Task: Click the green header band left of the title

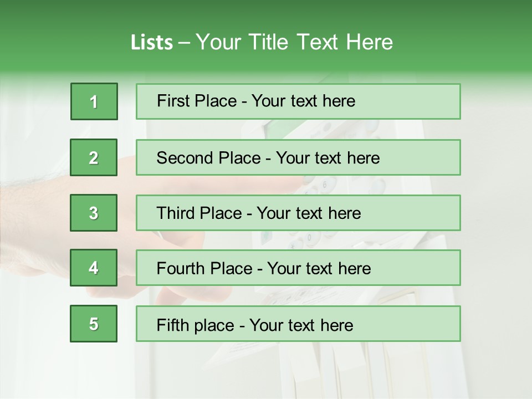Action: [x=61, y=42]
